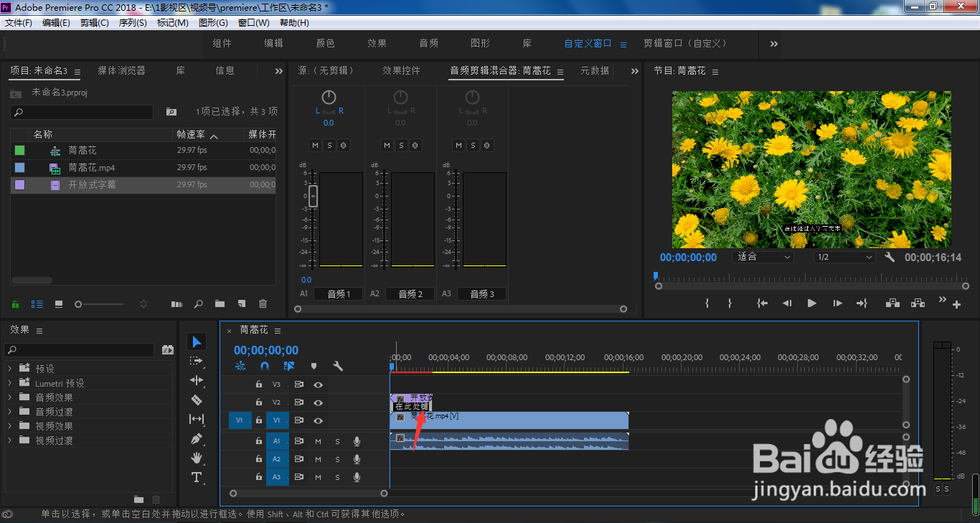Switch Project panel to icon view
Image resolution: width=980 pixels, height=523 pixels.
[x=59, y=304]
